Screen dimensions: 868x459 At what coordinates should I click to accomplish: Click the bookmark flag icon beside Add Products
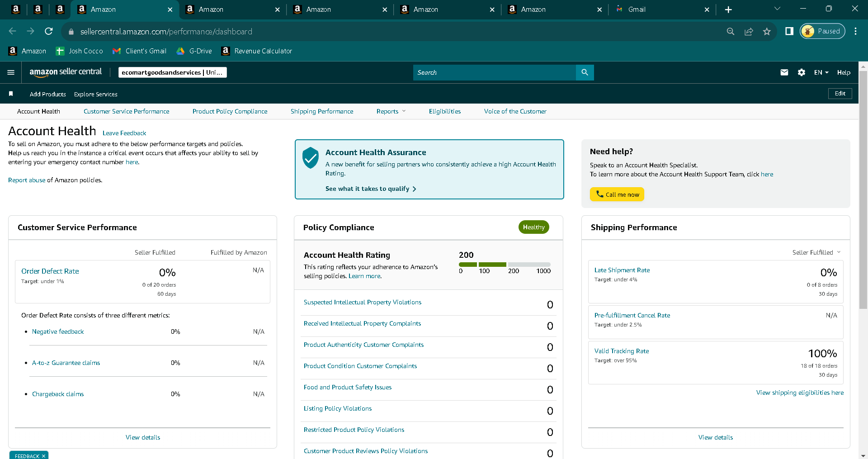pyautogui.click(x=11, y=94)
